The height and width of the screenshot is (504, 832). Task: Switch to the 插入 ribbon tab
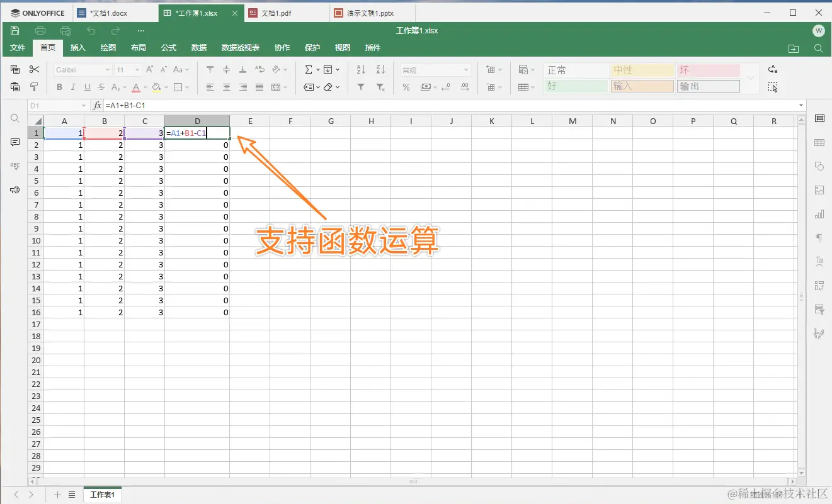78,48
